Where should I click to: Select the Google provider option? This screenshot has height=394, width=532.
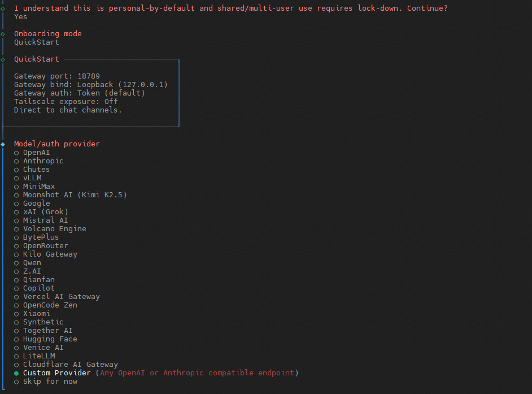point(36,204)
